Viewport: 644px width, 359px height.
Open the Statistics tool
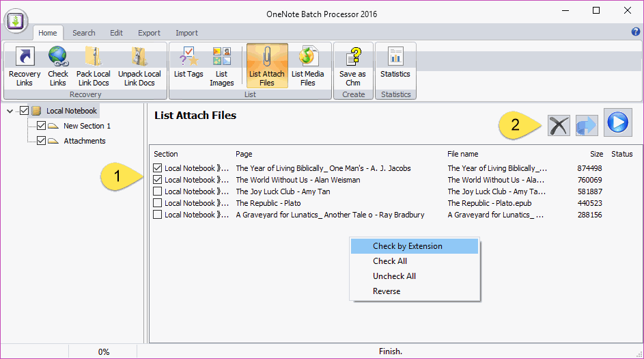click(395, 62)
